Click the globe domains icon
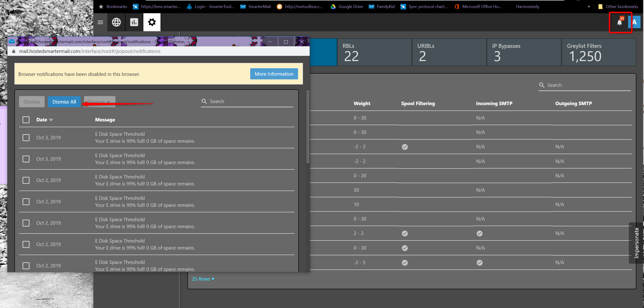The width and height of the screenshot is (644, 308). tap(116, 22)
